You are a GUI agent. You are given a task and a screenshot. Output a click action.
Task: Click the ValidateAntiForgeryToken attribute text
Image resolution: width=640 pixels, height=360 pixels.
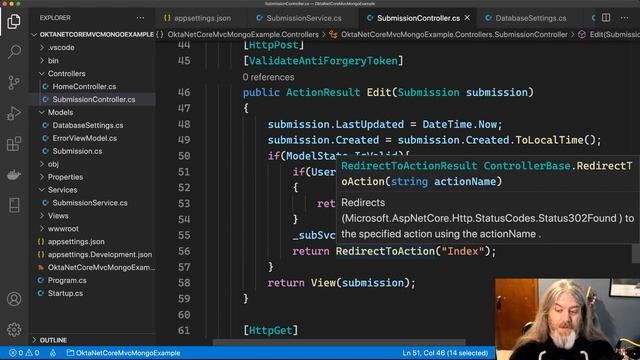(x=323, y=61)
